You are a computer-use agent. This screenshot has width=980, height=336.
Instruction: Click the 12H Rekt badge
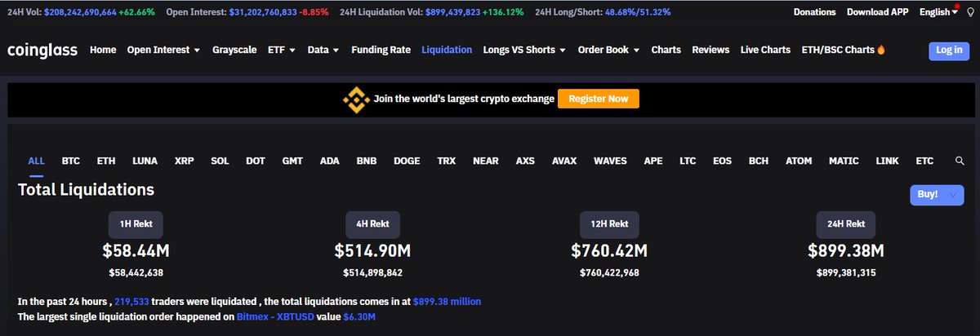(609, 223)
